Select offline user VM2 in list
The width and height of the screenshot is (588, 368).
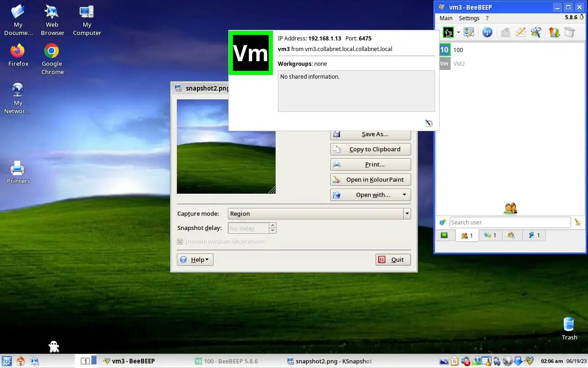(x=511, y=63)
